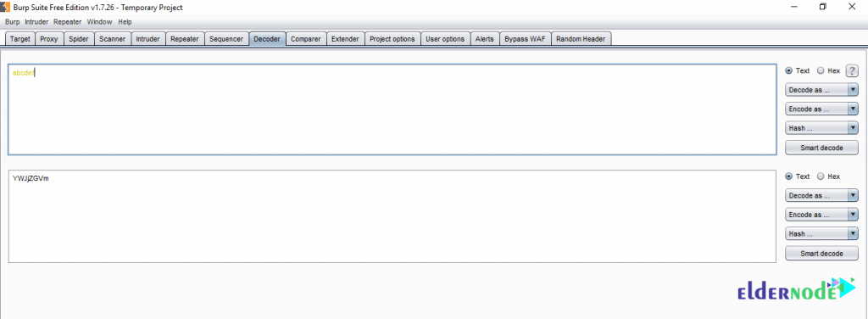Click the bottom Smart decode button
The image size is (868, 319).
point(821,254)
